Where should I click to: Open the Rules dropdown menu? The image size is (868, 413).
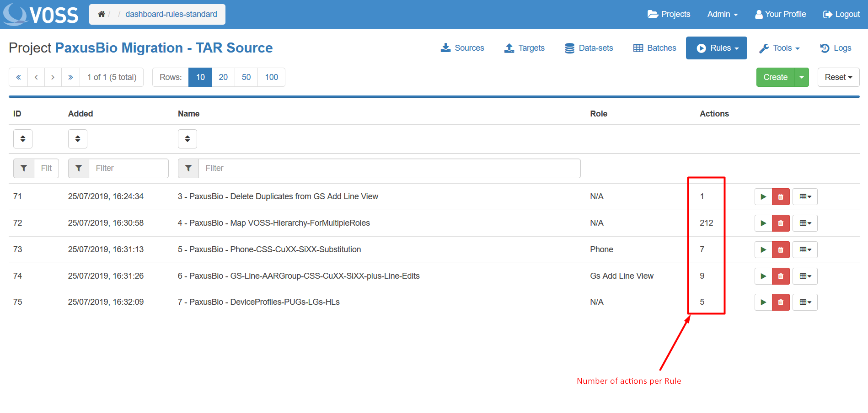(x=716, y=48)
